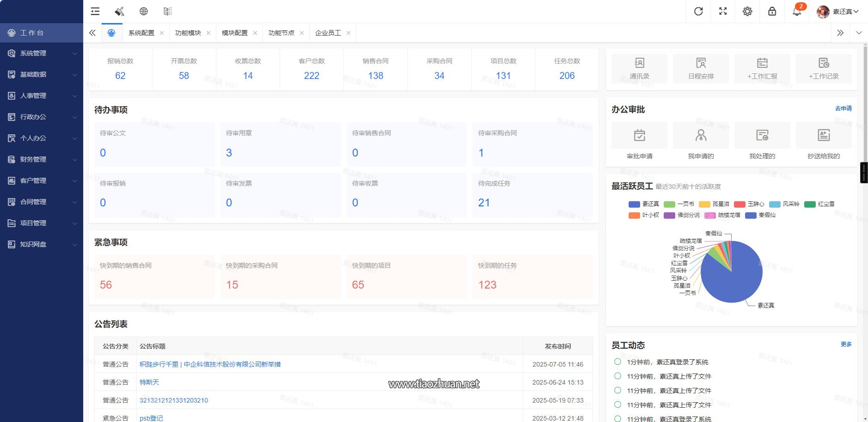The width and height of the screenshot is (868, 422).
Task: Click the 系统管理 sidebar icon
Action: pos(12,53)
